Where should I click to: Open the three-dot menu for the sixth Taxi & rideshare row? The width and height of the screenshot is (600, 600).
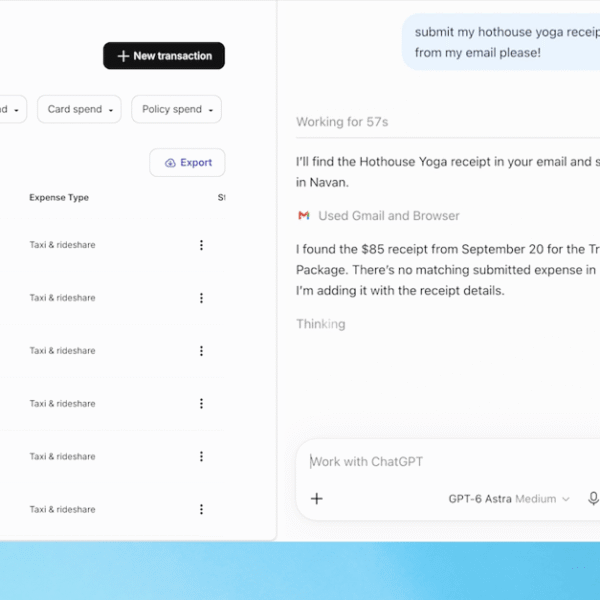tap(201, 509)
